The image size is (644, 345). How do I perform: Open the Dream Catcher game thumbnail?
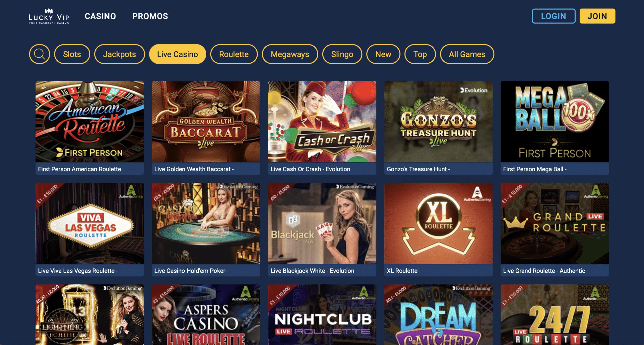[438, 315]
